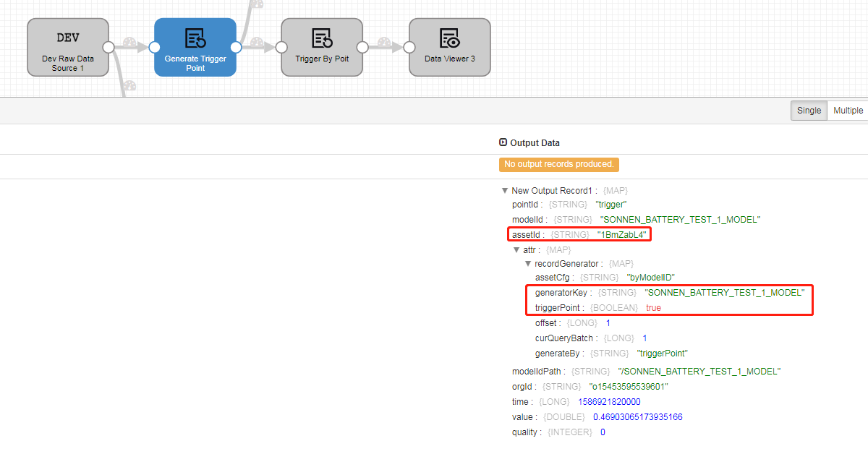The height and width of the screenshot is (454, 868).
Task: Collapse the recordGenerator map node
Action: (527, 264)
